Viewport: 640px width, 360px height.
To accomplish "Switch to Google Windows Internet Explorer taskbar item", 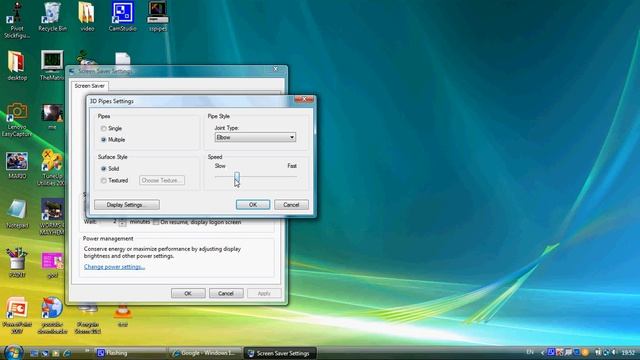I will [x=206, y=353].
